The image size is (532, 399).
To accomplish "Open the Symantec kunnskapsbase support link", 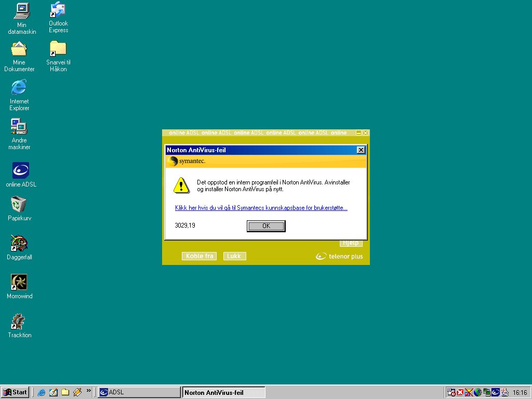I will 261,208.
